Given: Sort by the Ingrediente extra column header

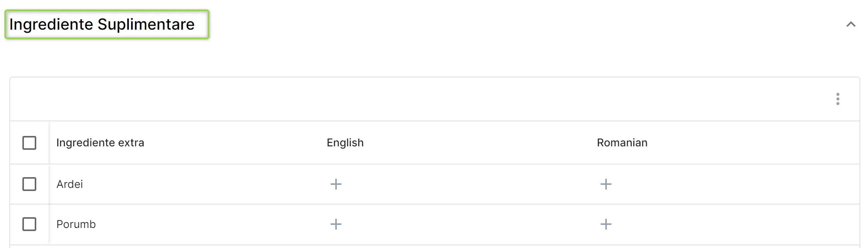Looking at the screenshot, I should pyautogui.click(x=100, y=142).
